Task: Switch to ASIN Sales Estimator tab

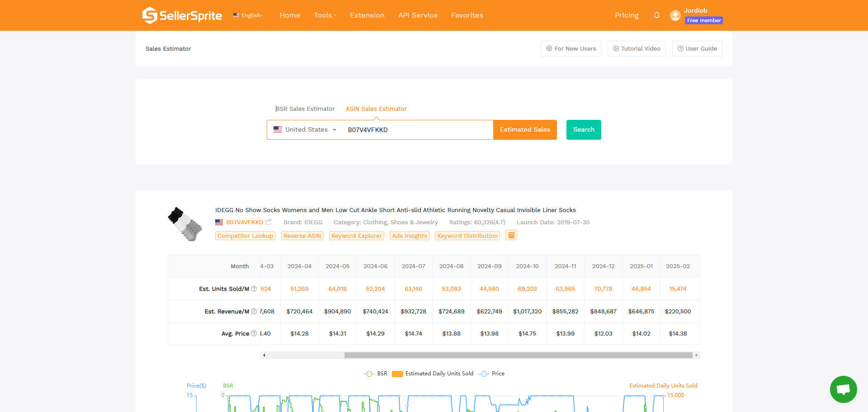Action: (376, 109)
